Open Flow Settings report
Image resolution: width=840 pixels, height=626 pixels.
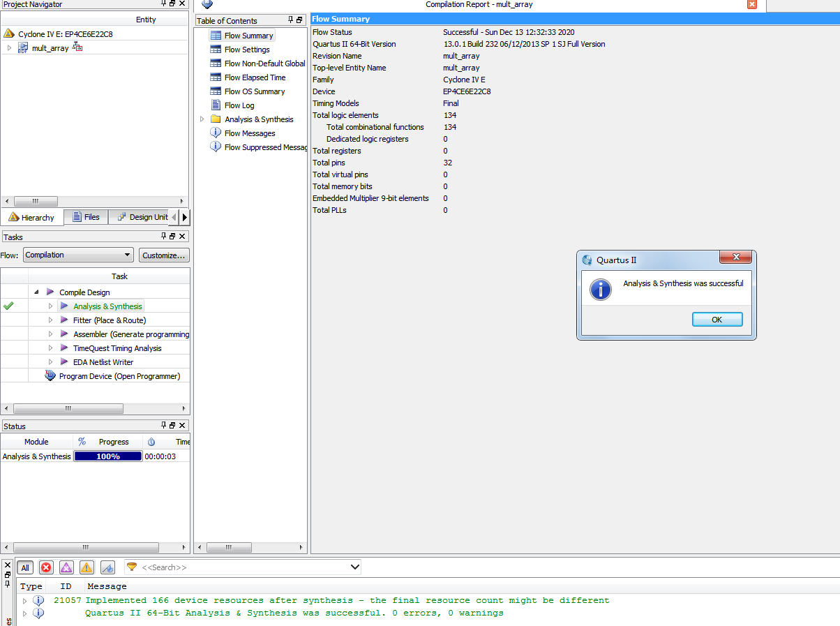coord(247,50)
